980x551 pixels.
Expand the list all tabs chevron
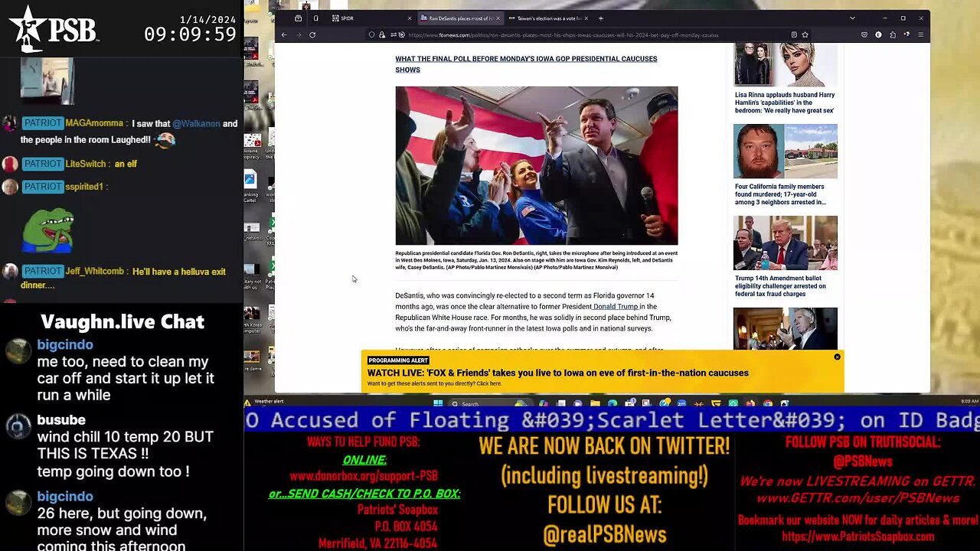pos(853,18)
